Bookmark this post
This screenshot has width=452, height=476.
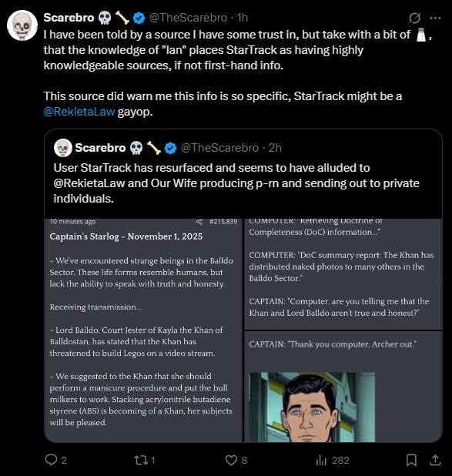[x=411, y=461]
